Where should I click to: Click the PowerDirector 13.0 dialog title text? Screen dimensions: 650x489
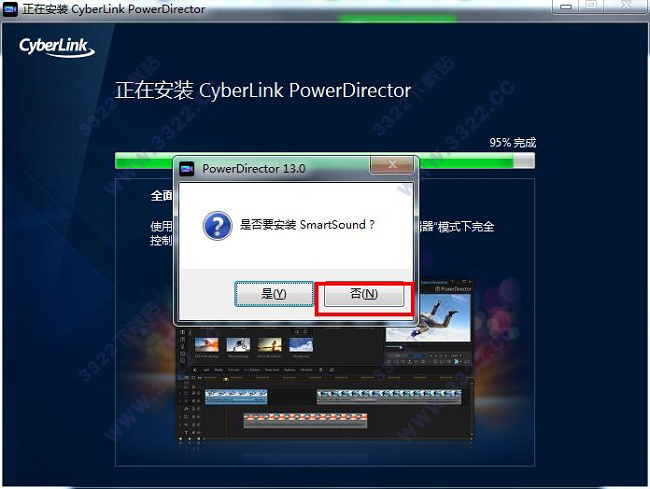254,169
